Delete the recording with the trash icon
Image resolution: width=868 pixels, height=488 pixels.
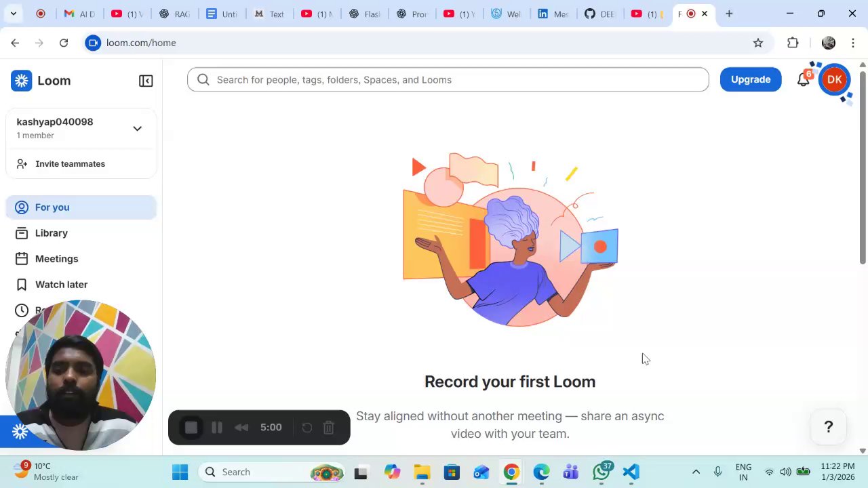(329, 428)
